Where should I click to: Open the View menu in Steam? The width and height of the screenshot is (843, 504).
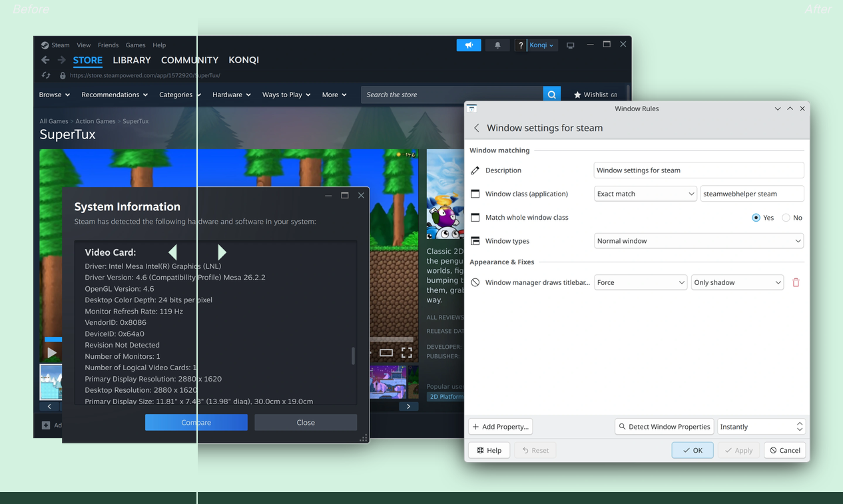coord(83,45)
